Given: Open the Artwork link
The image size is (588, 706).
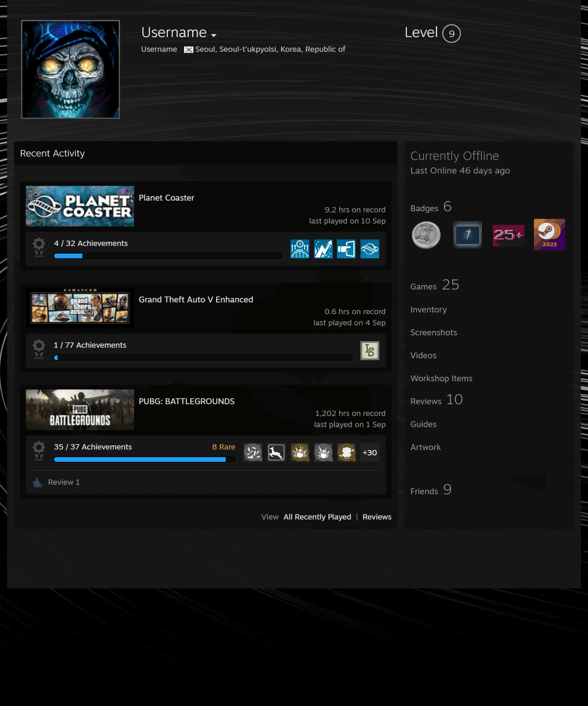Looking at the screenshot, I should (426, 447).
